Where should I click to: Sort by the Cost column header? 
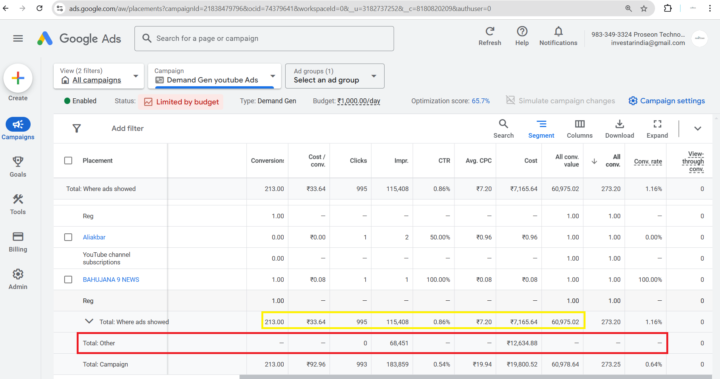(531, 161)
